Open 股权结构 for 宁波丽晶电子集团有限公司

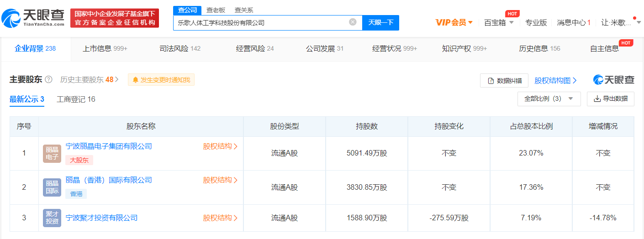pyautogui.click(x=221, y=146)
